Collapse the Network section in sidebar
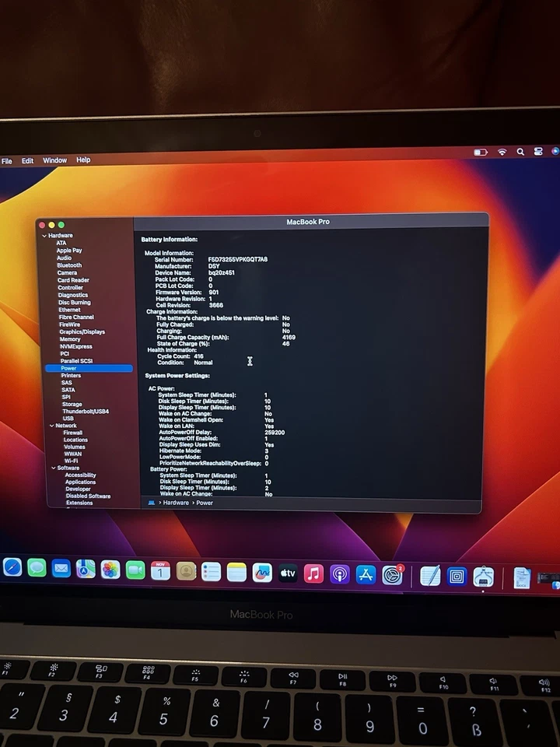The height and width of the screenshot is (747, 560). 52,426
